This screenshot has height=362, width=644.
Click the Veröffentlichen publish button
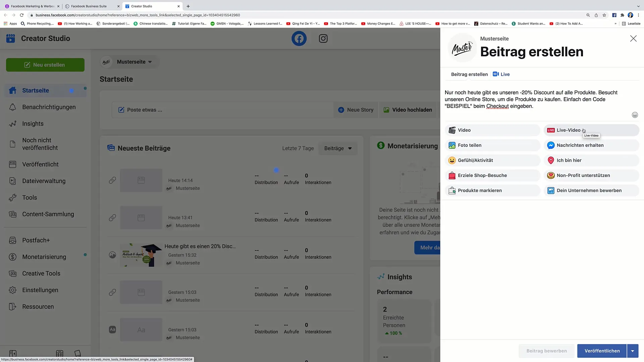[602, 351]
